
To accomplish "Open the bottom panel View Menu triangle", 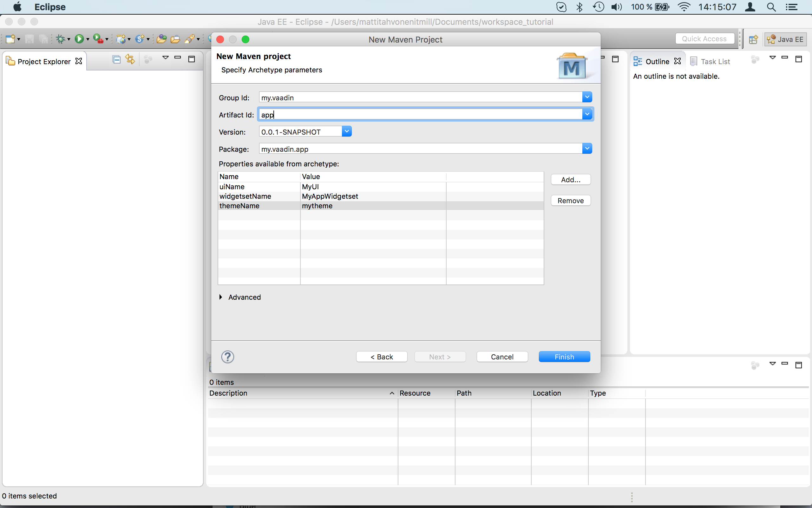I will coord(772,364).
